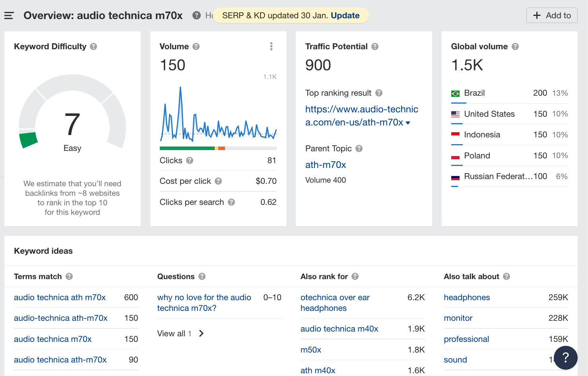Open keyword audio technica ath m70x
Image resolution: width=588 pixels, height=376 pixels.
(60, 297)
